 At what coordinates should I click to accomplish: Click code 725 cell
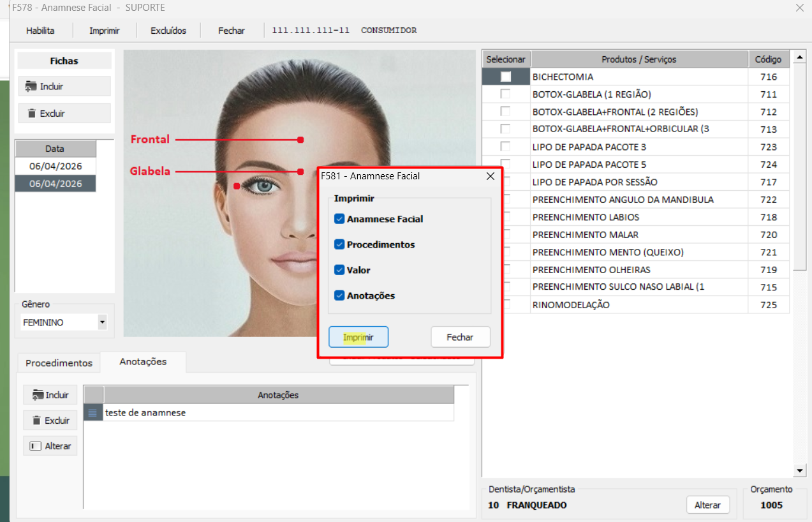click(768, 305)
